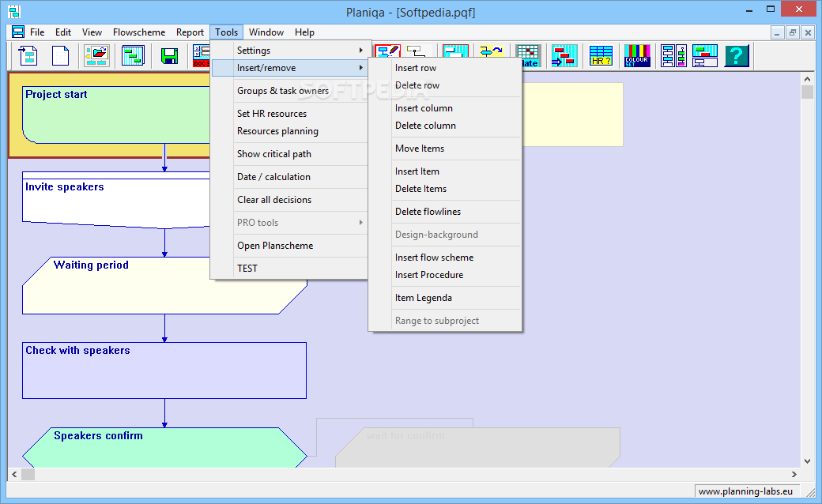Viewport: 822px width, 504px height.
Task: Select the Check with speakers box
Action: 164,370
